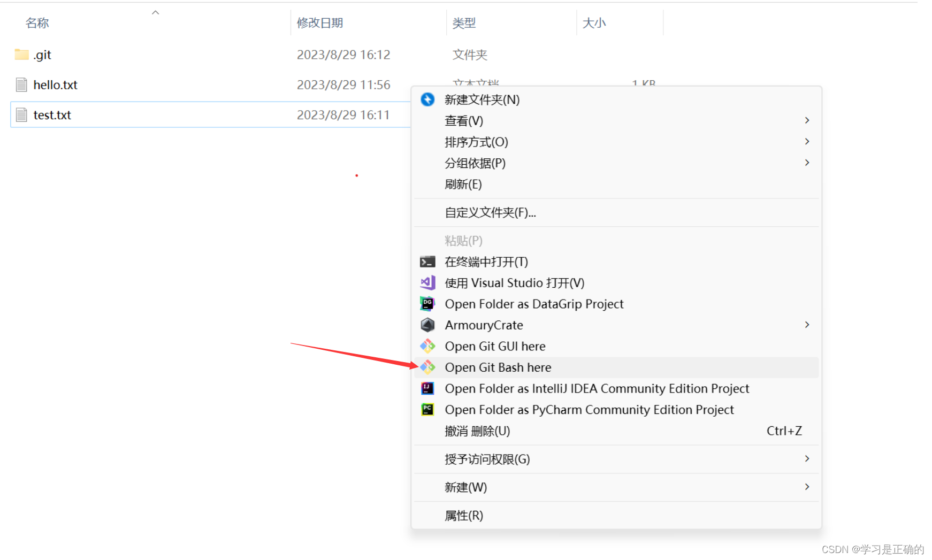Click the Git Bash icon
The width and height of the screenshot is (932, 560).
pos(427,367)
